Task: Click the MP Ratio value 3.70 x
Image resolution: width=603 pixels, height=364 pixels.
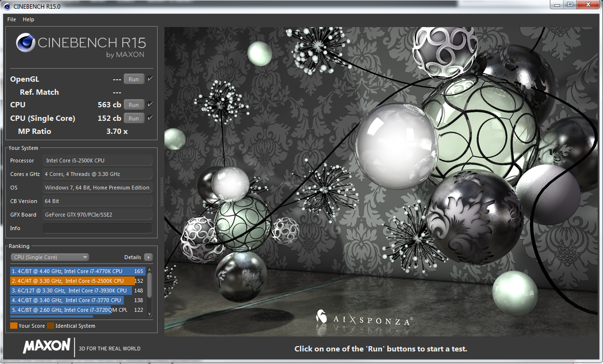Action: pos(117,131)
